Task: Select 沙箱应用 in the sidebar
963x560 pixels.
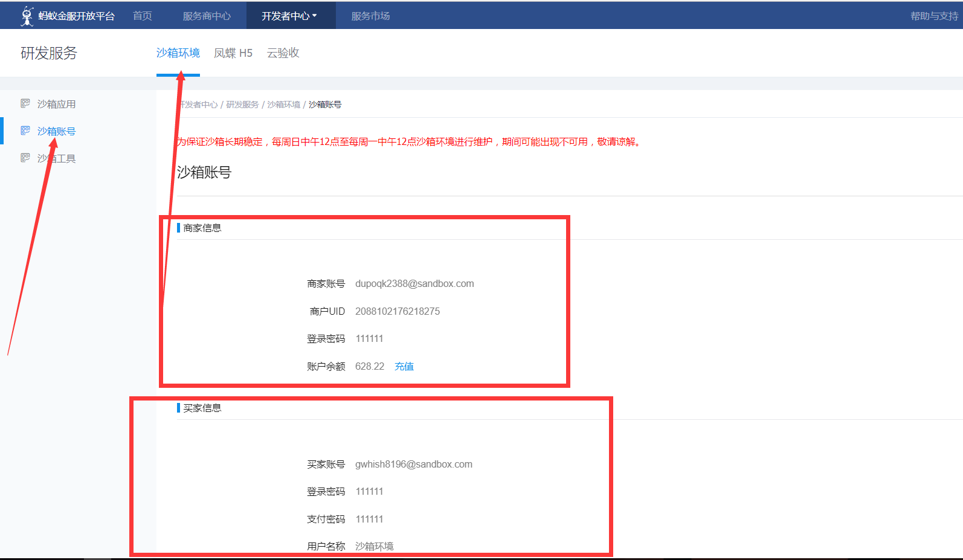Action: coord(56,104)
